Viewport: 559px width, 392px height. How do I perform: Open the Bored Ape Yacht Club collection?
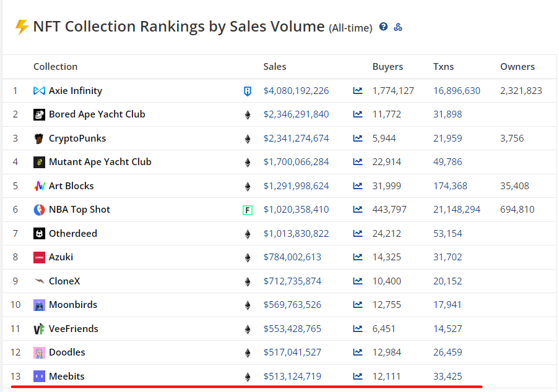(97, 114)
